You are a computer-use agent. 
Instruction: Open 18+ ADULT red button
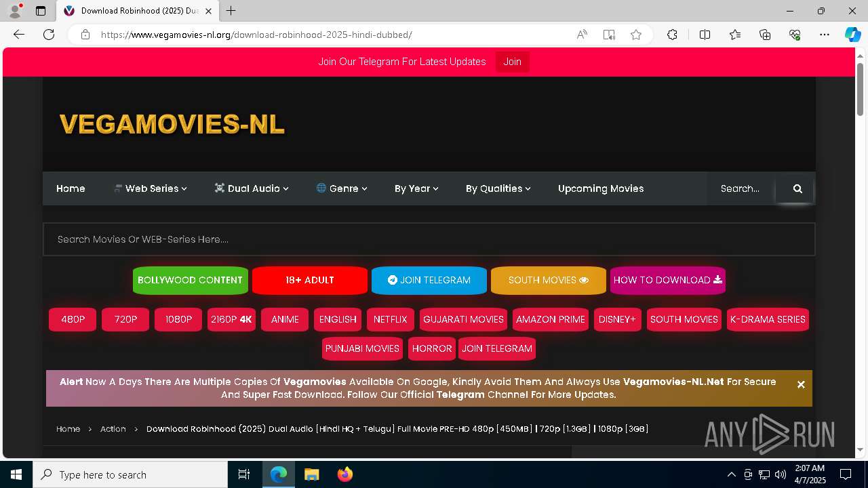(x=309, y=280)
